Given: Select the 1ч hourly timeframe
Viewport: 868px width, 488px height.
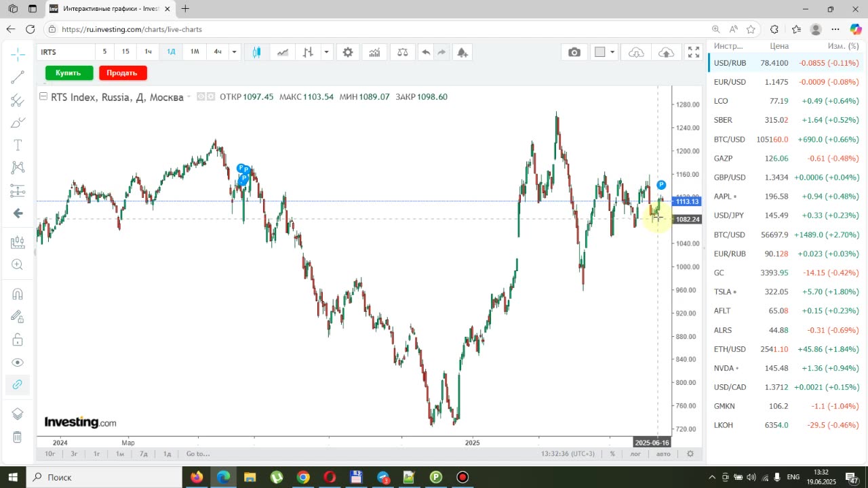Looking at the screenshot, I should (x=148, y=52).
